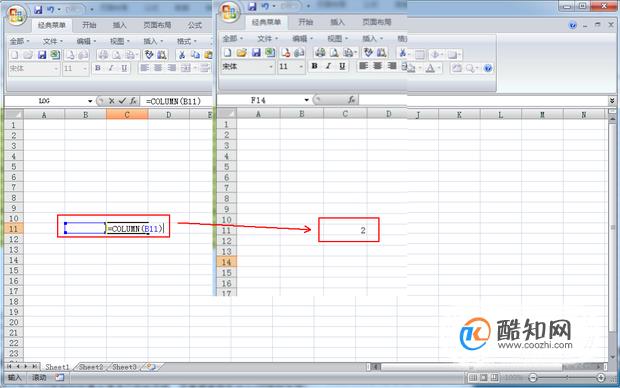Click the zoom out minus button
The width and height of the screenshot is (620, 388).
tap(533, 378)
